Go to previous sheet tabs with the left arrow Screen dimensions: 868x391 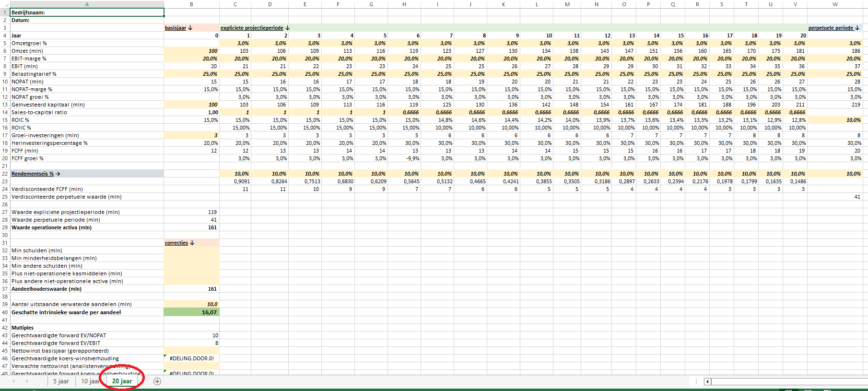tap(13, 381)
